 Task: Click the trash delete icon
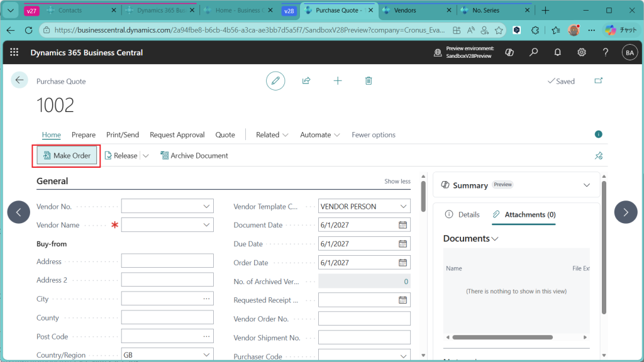pos(369,80)
